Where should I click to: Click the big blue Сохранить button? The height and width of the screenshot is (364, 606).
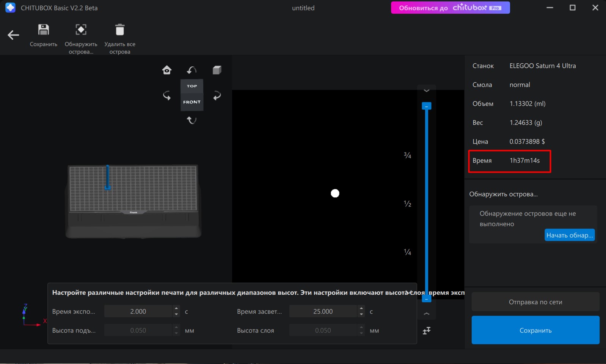point(535,330)
